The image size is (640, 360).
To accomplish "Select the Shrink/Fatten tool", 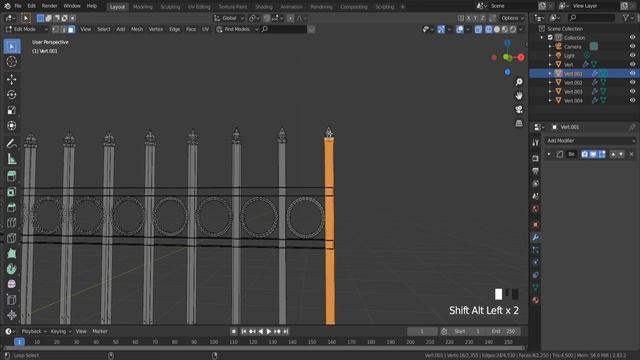I will tap(12, 315).
